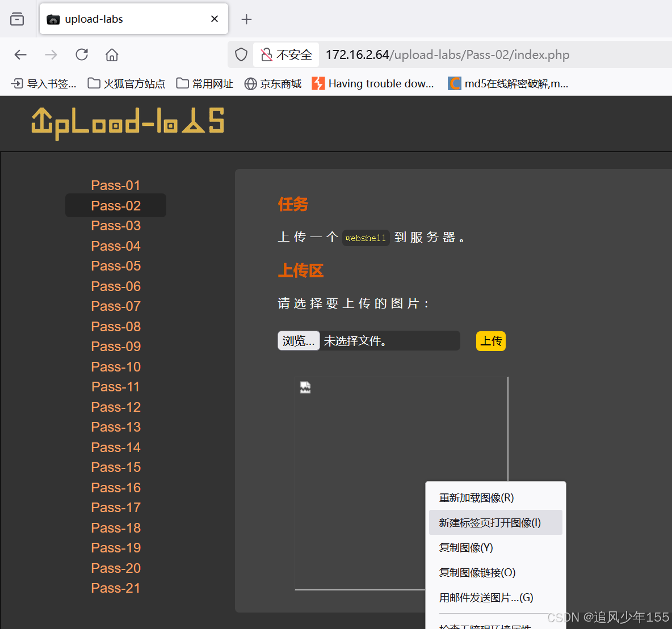This screenshot has width=672, height=629.
Task: Open Pass-18 in the sidebar
Action: [116, 528]
